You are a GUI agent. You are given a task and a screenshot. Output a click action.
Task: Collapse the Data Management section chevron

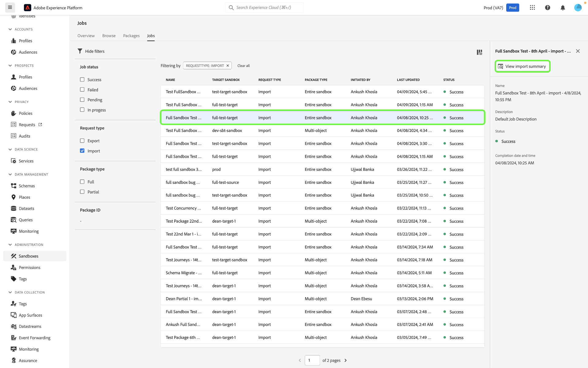click(x=10, y=174)
